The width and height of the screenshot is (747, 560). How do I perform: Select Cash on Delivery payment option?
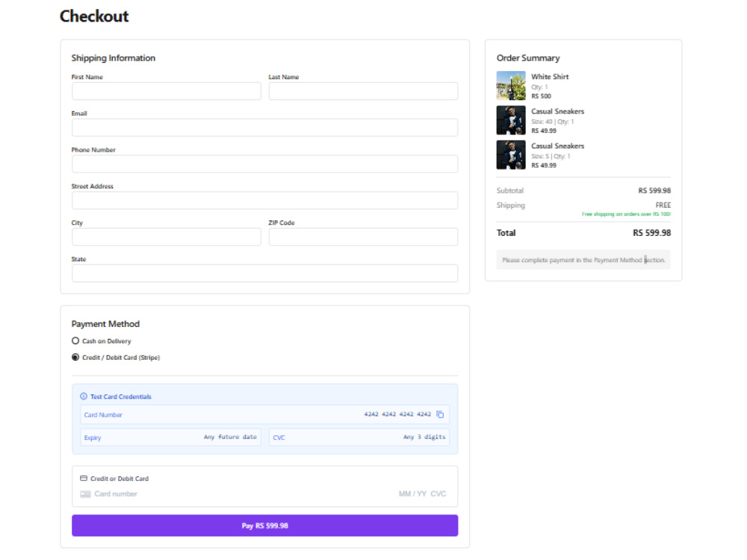75,341
